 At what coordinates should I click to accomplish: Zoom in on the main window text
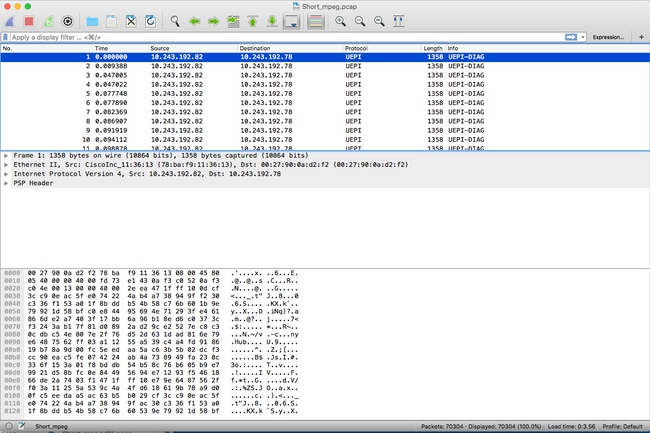pos(340,21)
